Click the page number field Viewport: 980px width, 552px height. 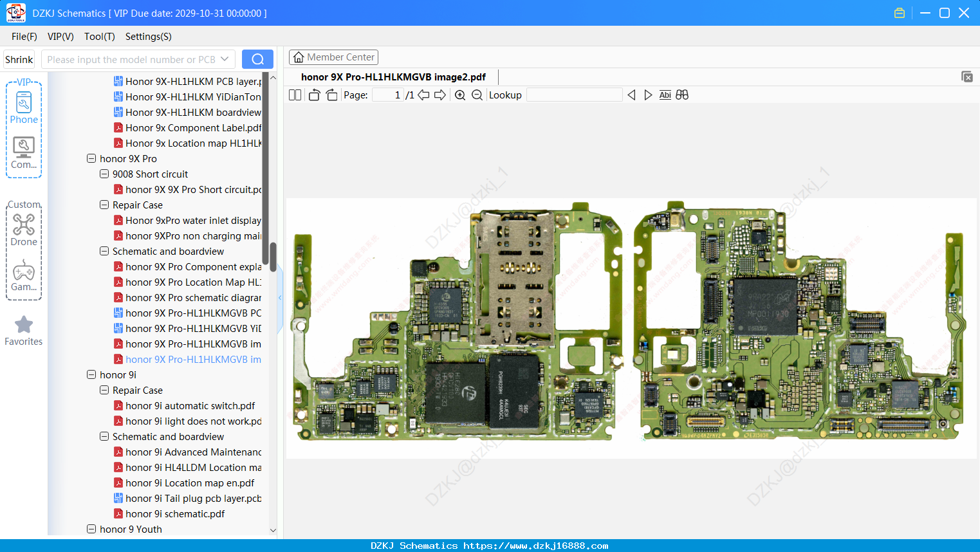(388, 95)
